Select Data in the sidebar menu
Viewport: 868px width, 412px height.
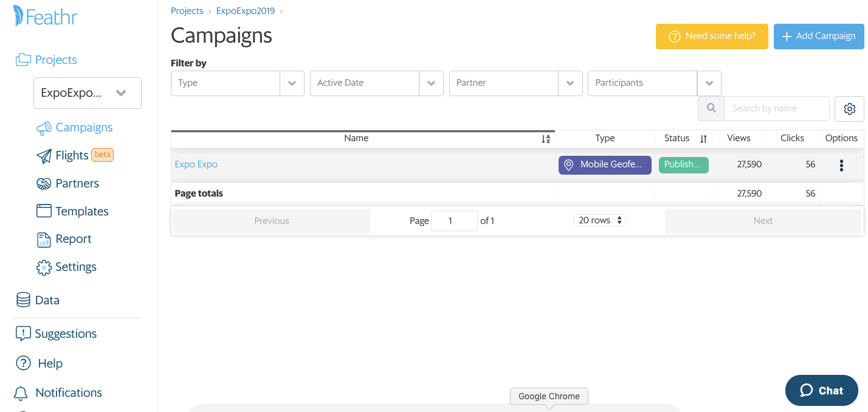[x=47, y=300]
